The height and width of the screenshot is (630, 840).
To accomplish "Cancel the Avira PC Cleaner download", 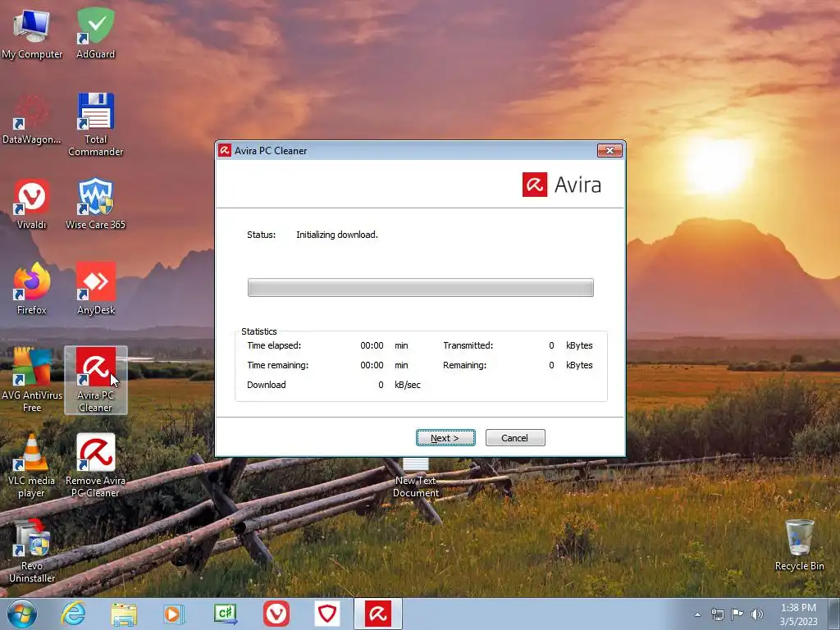I will coord(515,438).
